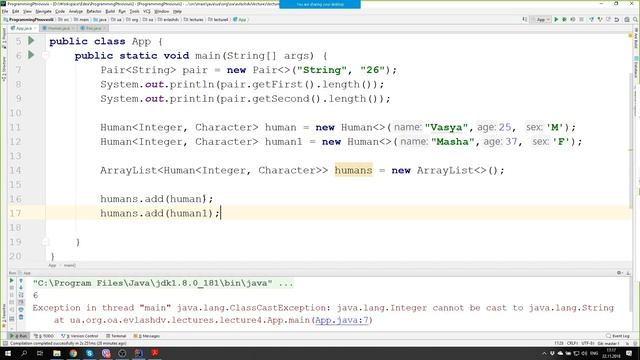This screenshot has width=640, height=360.
Task: Click the highlighted humans variable on line 14
Action: tap(353, 170)
